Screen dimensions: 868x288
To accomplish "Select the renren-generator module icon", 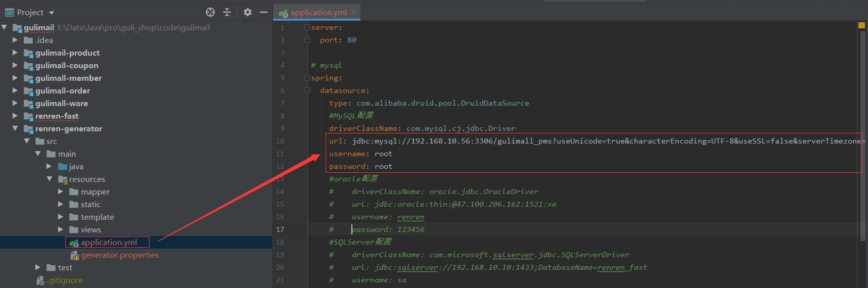I will click(x=28, y=129).
